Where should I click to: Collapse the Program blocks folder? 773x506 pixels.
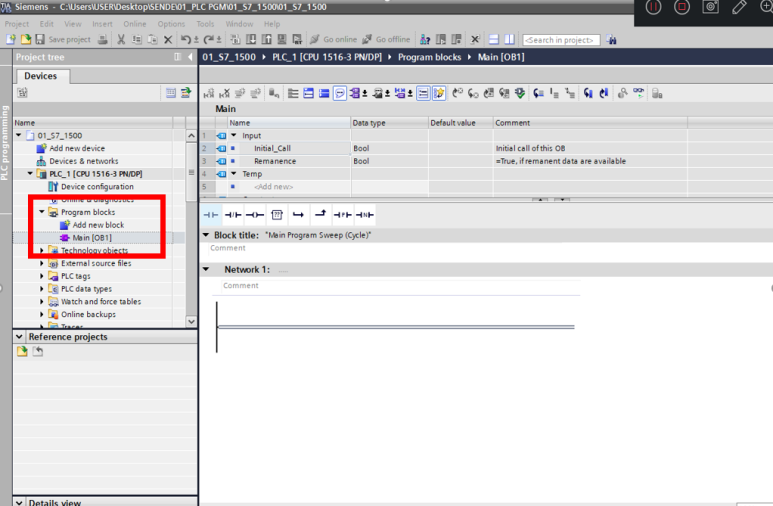click(x=42, y=212)
